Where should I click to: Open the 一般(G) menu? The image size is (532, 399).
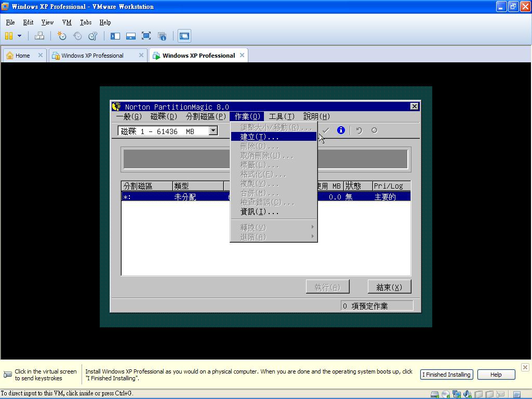[129, 116]
